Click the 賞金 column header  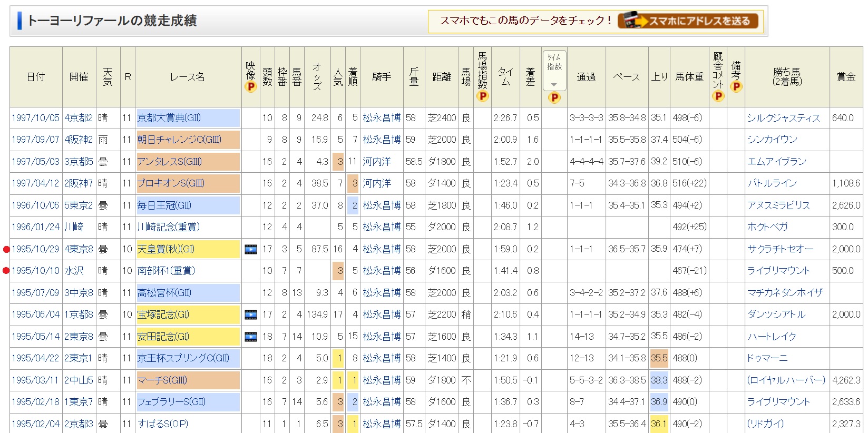846,77
